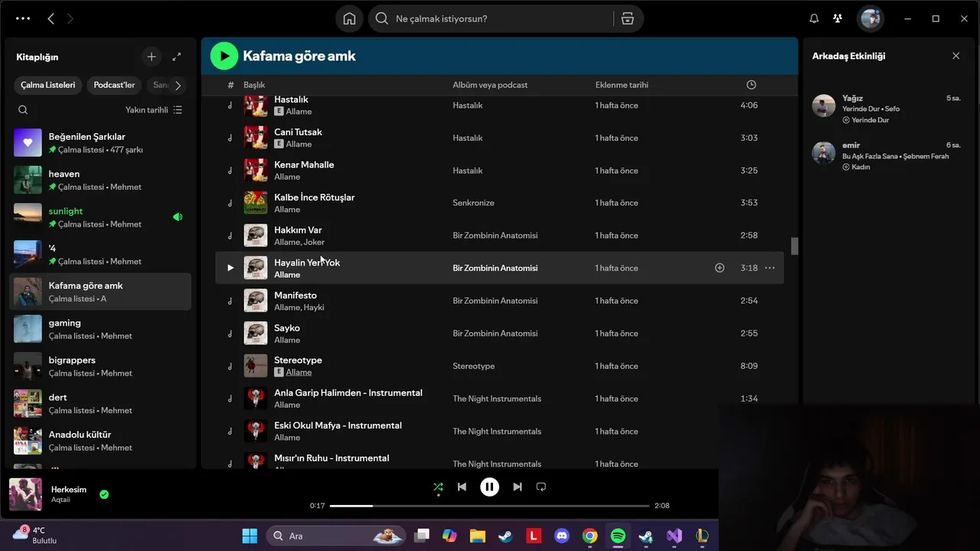This screenshot has width=980, height=551.
Task: Sort by the duration clock icon
Action: 751,85
